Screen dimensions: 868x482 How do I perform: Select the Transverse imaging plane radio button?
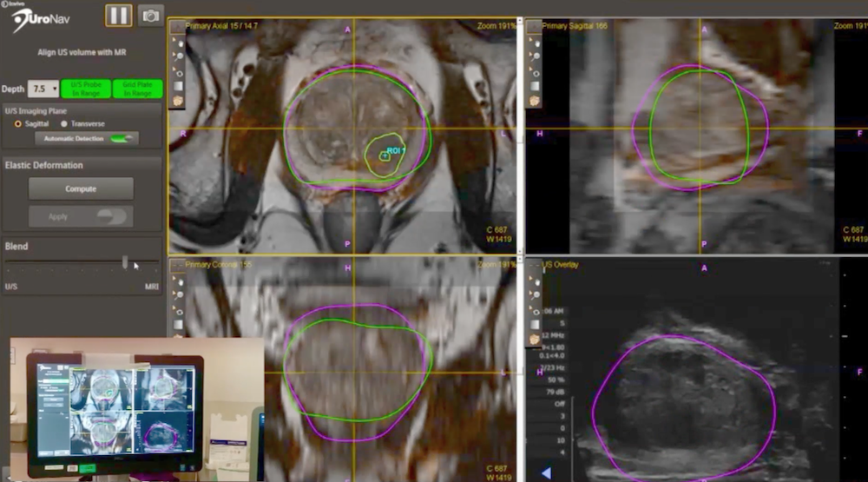(64, 123)
